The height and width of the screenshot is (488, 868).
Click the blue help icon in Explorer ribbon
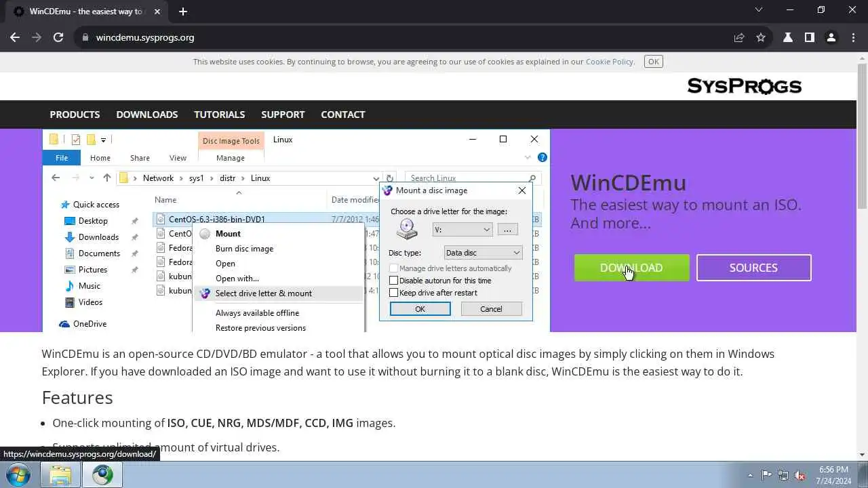pos(542,157)
